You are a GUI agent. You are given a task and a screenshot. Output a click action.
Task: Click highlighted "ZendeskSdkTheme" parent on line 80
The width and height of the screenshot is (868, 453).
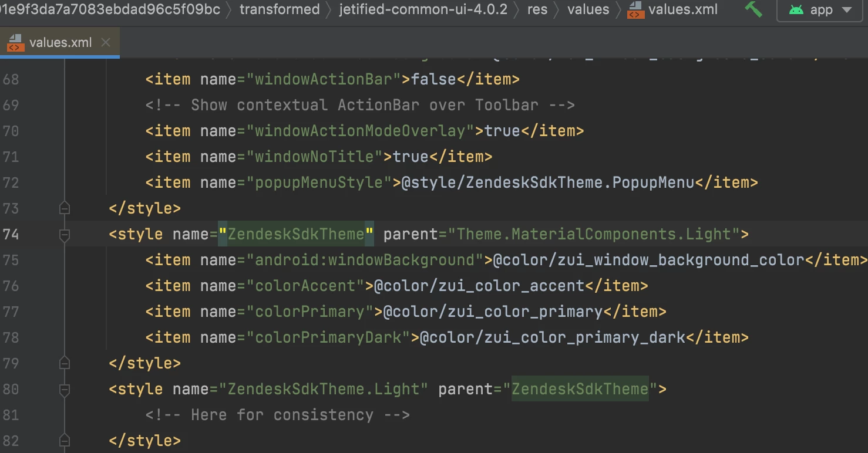[580, 389]
